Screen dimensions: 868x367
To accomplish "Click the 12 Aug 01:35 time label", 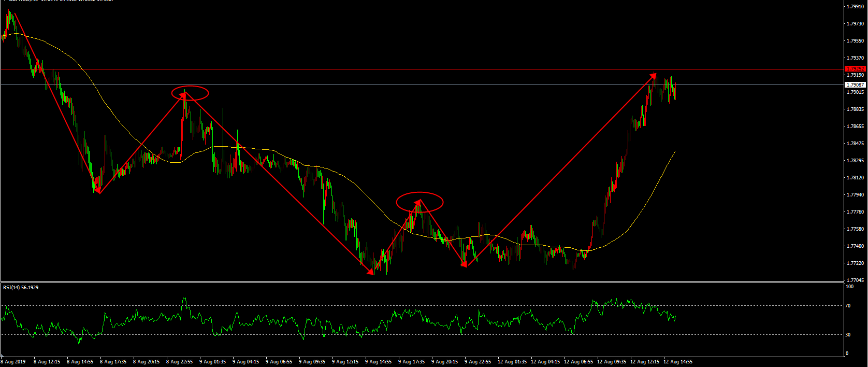I will (x=512, y=362).
